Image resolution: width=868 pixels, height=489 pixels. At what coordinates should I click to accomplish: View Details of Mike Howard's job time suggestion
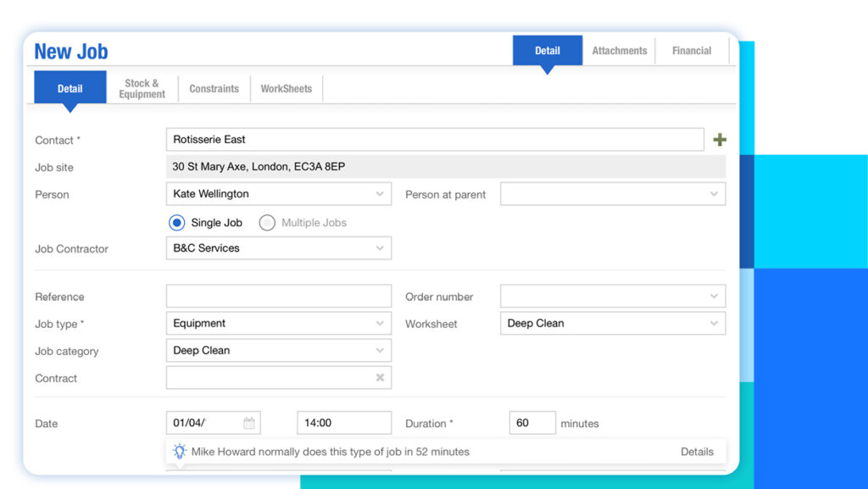click(x=697, y=452)
